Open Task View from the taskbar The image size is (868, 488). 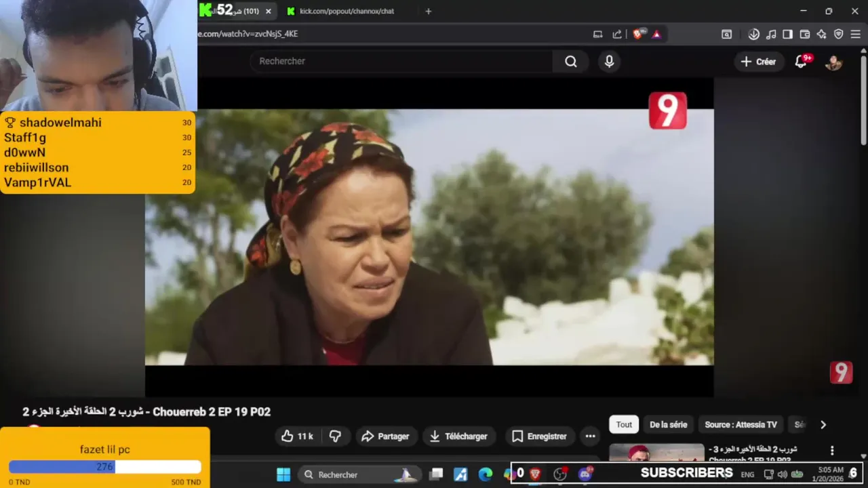point(437,474)
